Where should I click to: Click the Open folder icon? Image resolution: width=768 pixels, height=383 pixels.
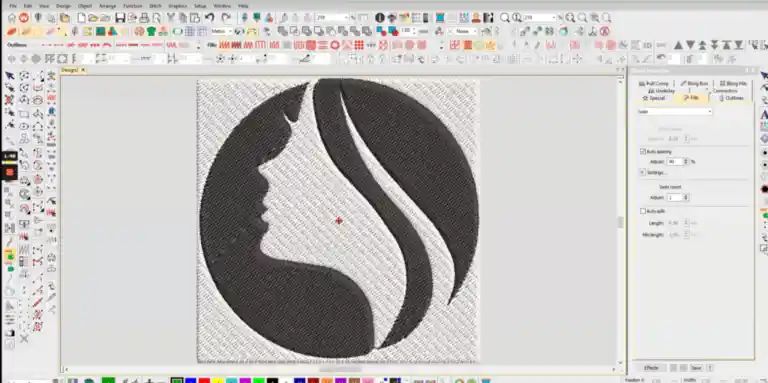(x=93, y=18)
